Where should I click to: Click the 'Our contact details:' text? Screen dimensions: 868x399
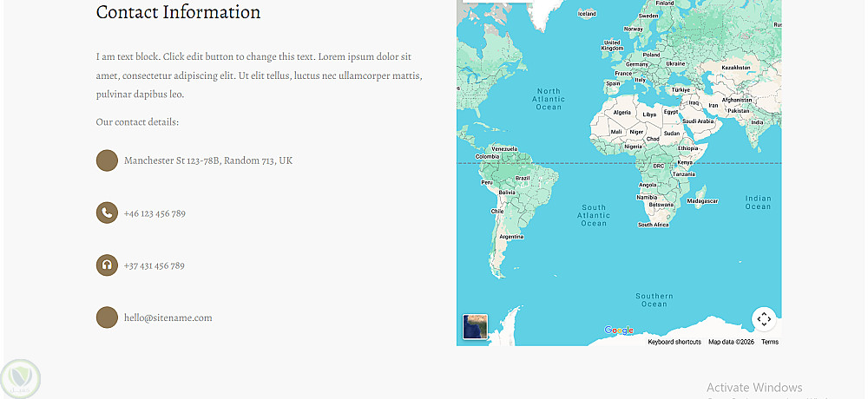[137, 121]
